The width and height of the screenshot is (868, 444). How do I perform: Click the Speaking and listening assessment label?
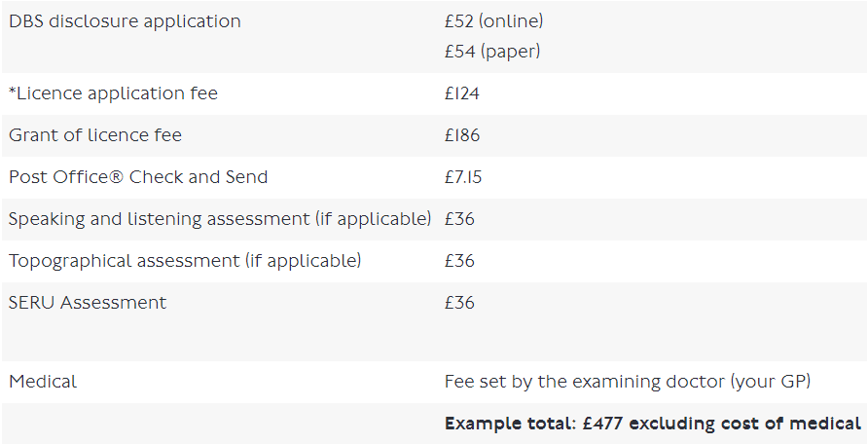tap(220, 219)
